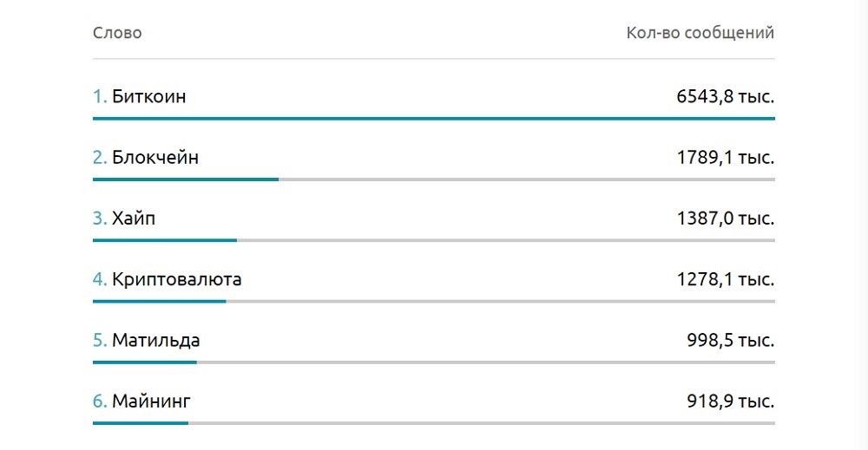Click the value '1789,1 тыс.'
This screenshot has width=868, height=450.
(x=725, y=157)
